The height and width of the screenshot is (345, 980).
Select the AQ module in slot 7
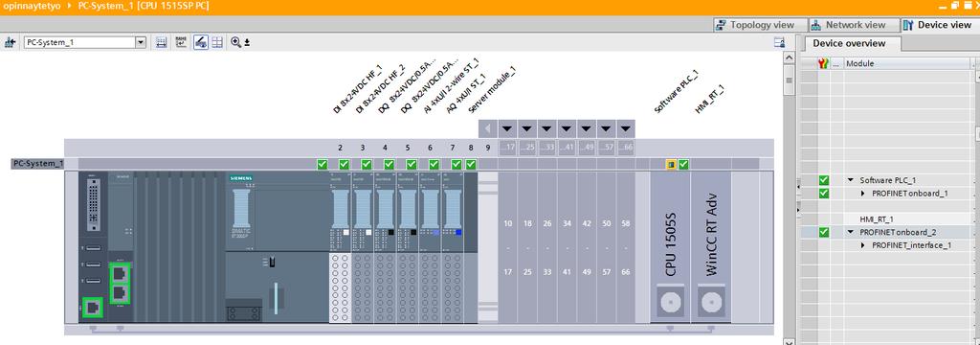[x=453, y=246]
